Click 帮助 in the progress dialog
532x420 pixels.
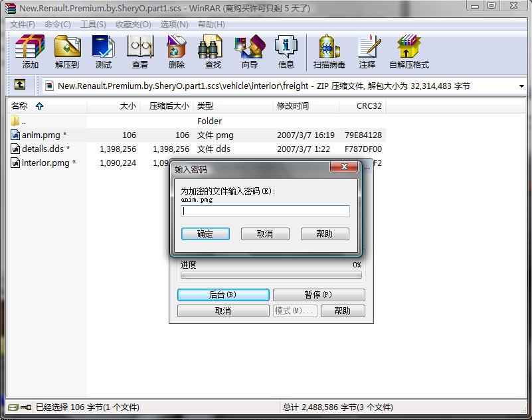tap(343, 311)
